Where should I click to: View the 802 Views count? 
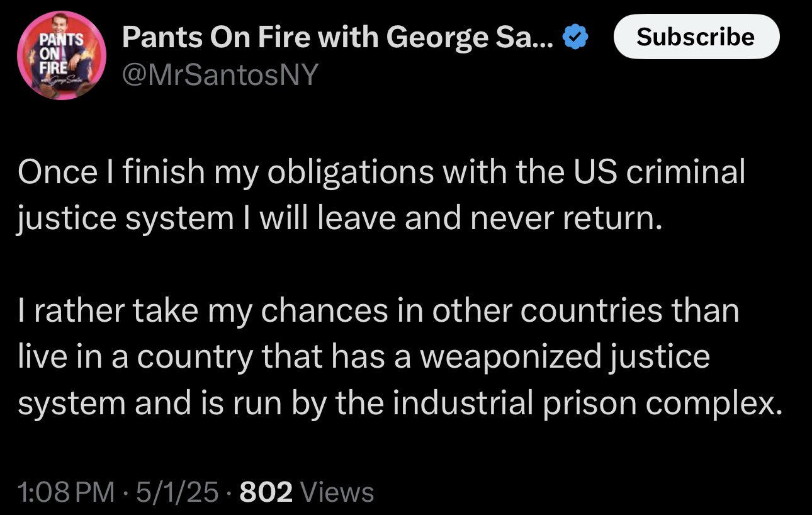[x=307, y=492]
